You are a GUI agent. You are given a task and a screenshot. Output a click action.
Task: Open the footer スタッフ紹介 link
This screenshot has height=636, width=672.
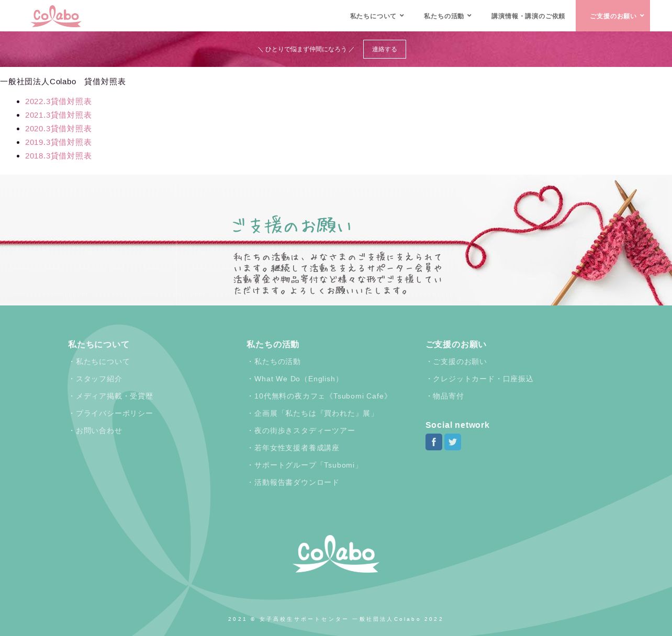[95, 379]
